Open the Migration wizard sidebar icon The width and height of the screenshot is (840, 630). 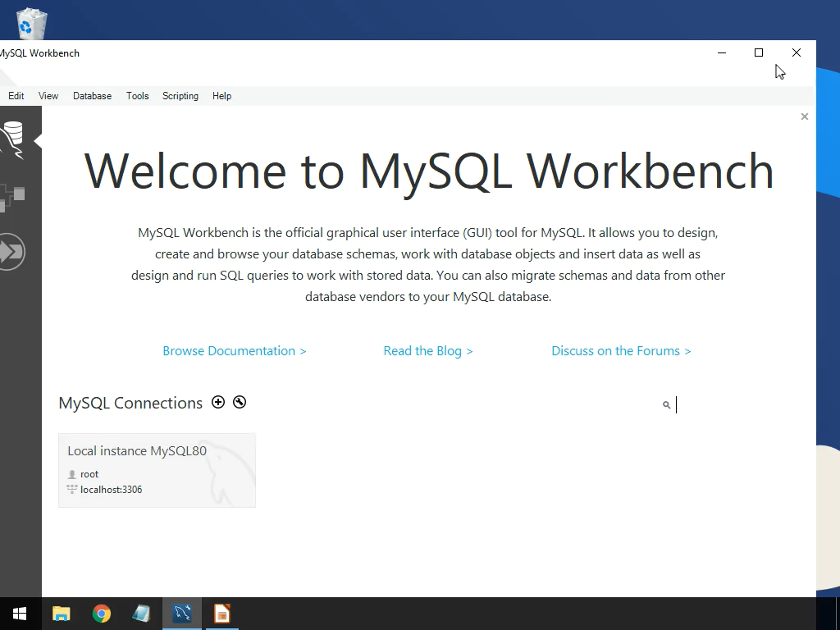[x=11, y=251]
